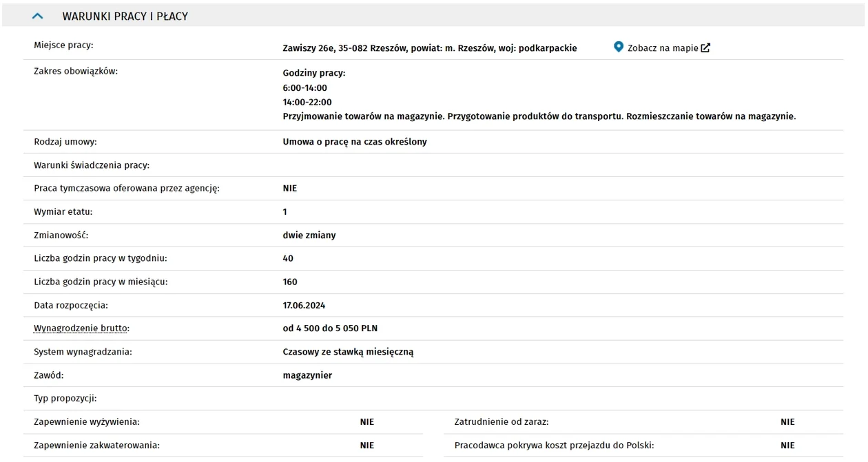The image size is (868, 462).
Task: Click the duties description 'Przyjmowanie towarów na magazynie'
Action: point(364,116)
